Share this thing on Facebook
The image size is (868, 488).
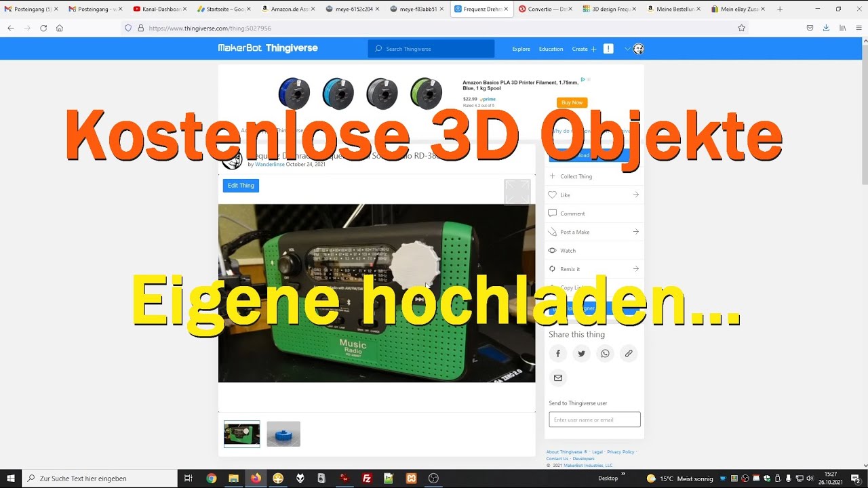coord(558,354)
